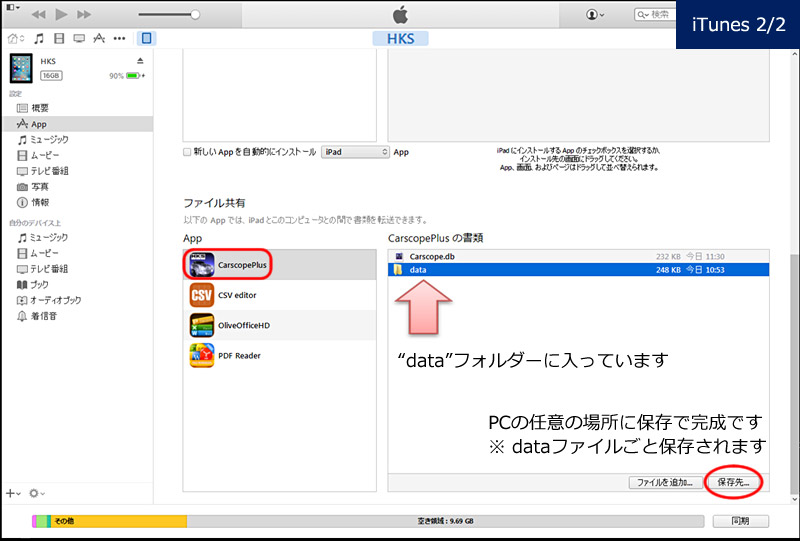
Task: Switch to the Apps library icon
Action: [x=99, y=38]
